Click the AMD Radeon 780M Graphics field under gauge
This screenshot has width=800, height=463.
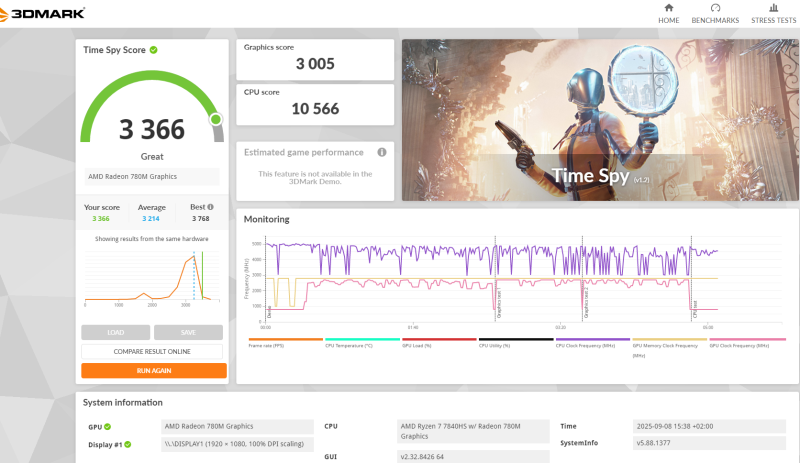pyautogui.click(x=152, y=177)
